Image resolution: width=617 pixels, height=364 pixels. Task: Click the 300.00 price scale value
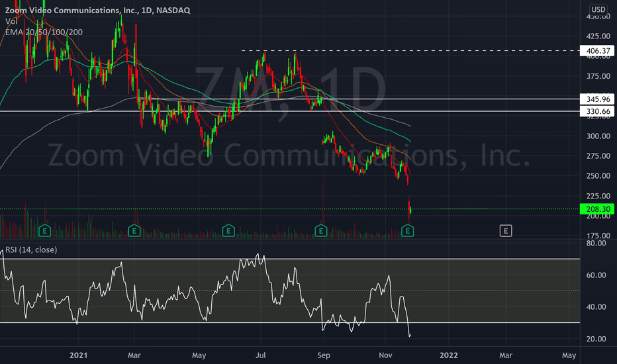[x=598, y=136]
